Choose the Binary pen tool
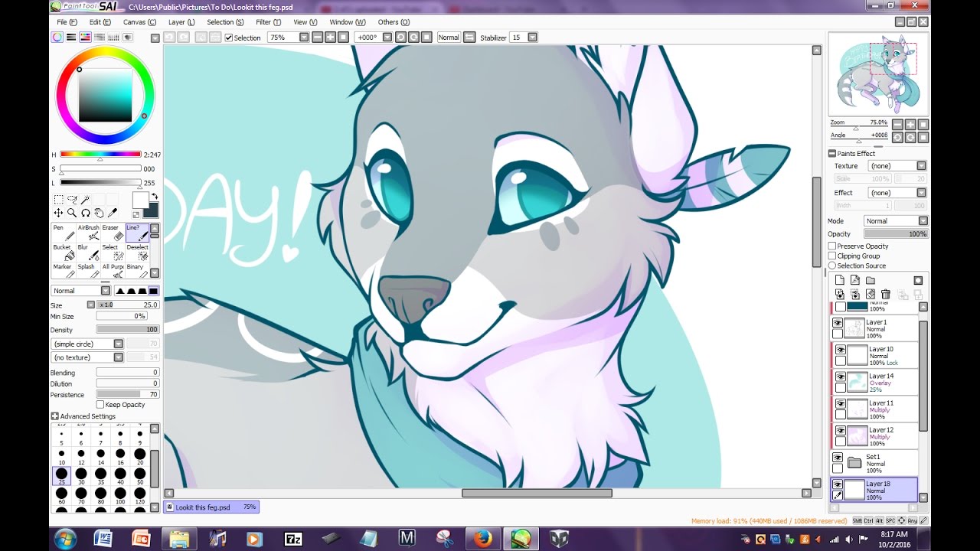980x551 pixels. tap(136, 272)
